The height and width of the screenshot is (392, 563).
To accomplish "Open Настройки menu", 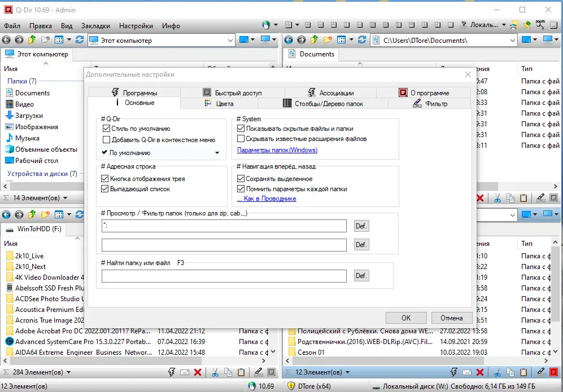I will point(136,26).
